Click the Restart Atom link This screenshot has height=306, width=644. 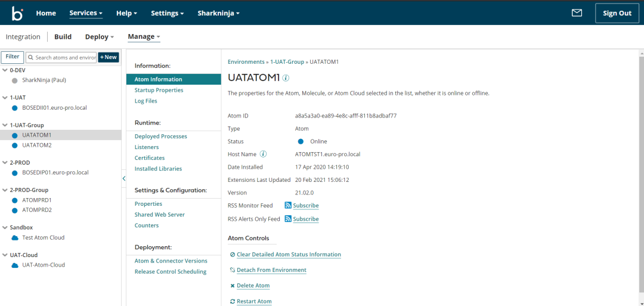254,301
